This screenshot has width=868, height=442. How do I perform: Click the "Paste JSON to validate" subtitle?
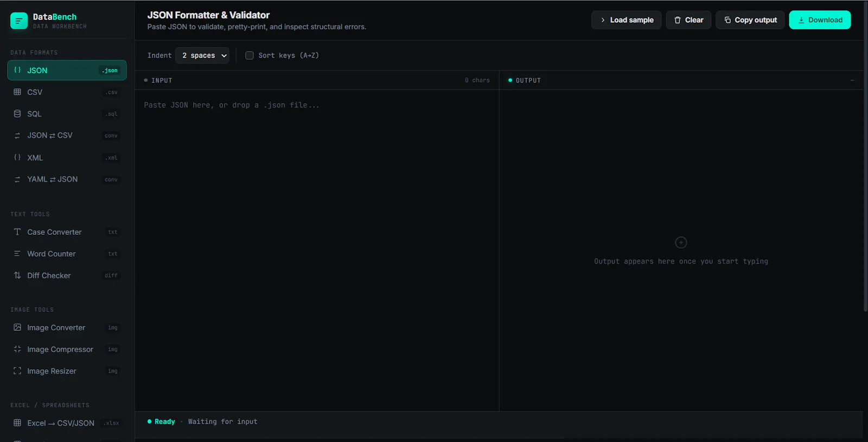(257, 27)
